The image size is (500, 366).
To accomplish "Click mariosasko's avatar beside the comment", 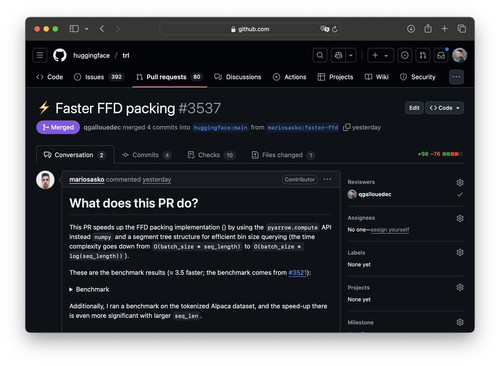I will point(45,180).
